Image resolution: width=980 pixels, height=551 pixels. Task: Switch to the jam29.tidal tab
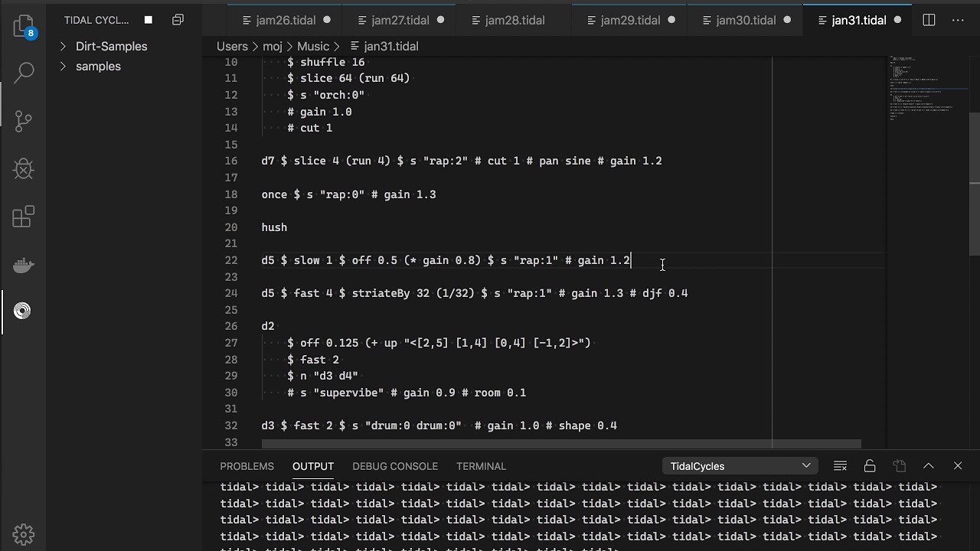point(630,20)
